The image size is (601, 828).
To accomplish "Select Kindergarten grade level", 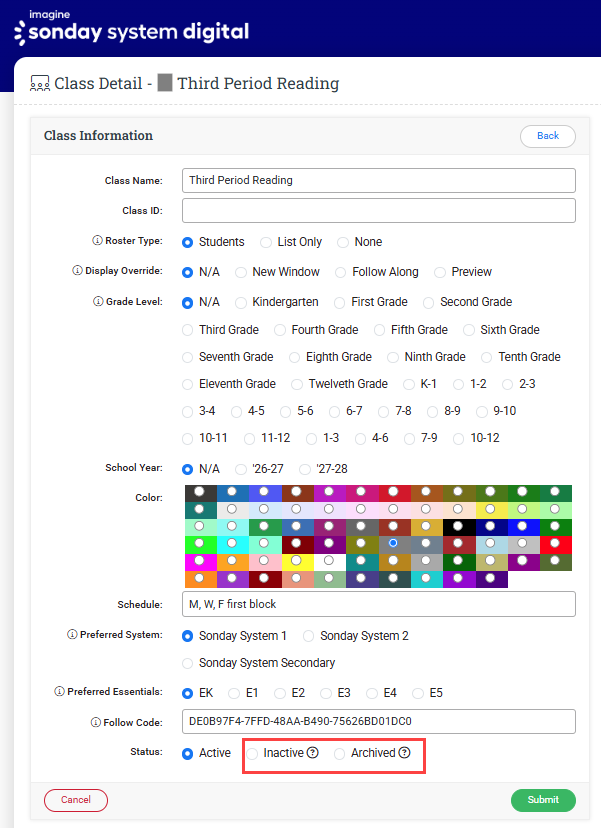I will [240, 303].
